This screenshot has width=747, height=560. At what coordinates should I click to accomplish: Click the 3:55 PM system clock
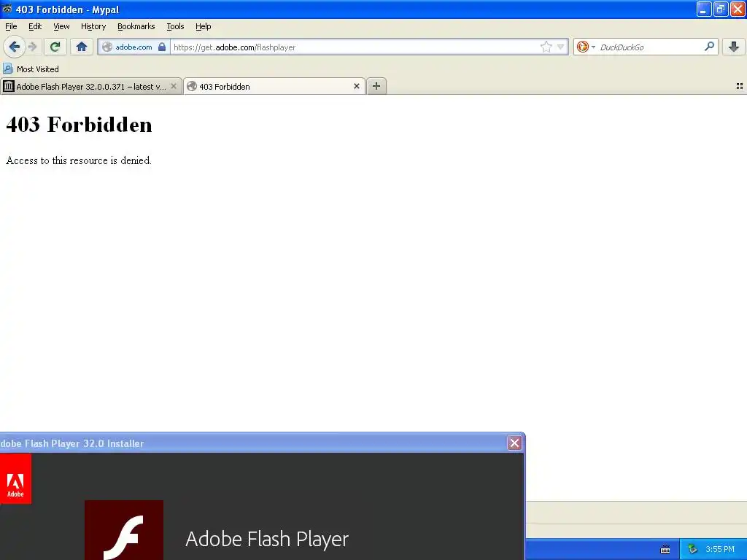point(720,550)
